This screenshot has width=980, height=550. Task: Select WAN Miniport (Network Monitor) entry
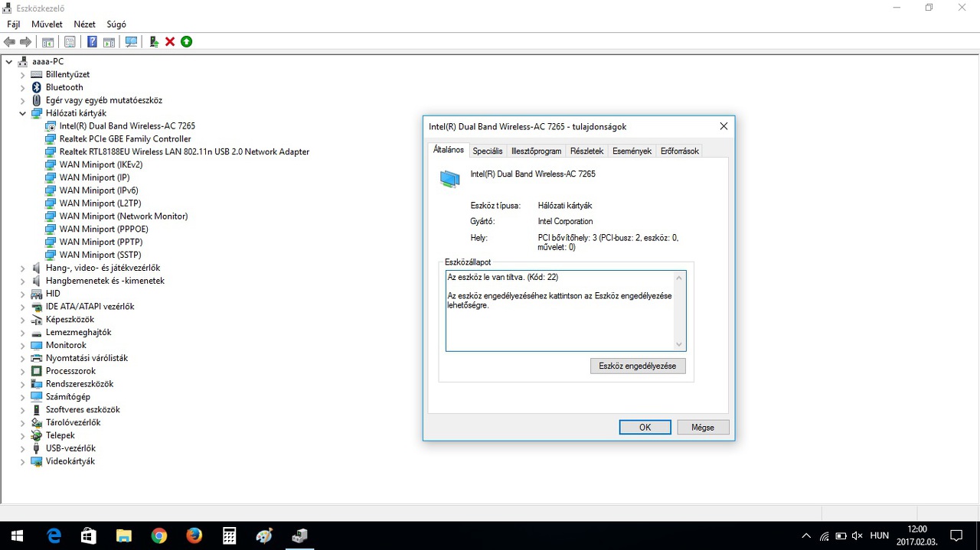[x=123, y=216]
